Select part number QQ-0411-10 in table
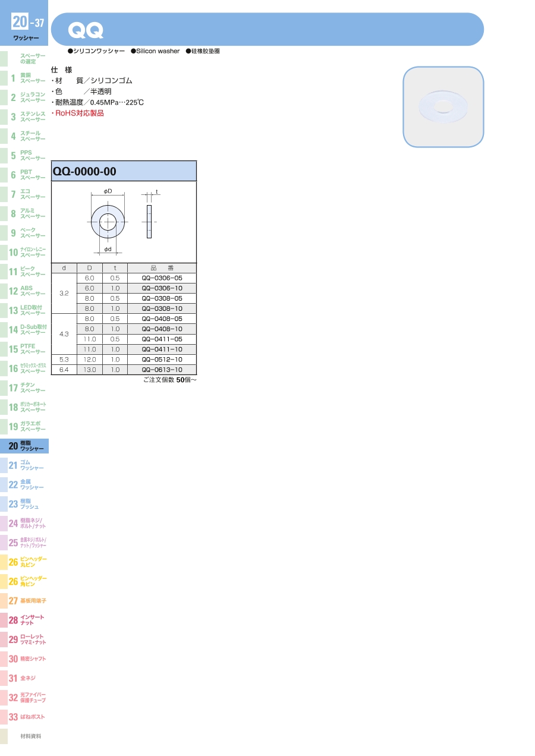Viewport: 535px width, 756px height. click(x=162, y=349)
